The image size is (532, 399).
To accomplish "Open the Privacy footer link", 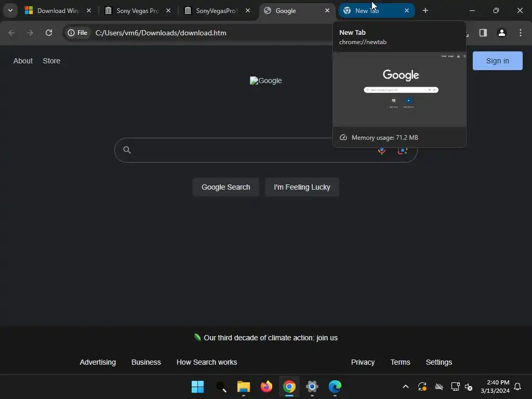I will click(363, 362).
